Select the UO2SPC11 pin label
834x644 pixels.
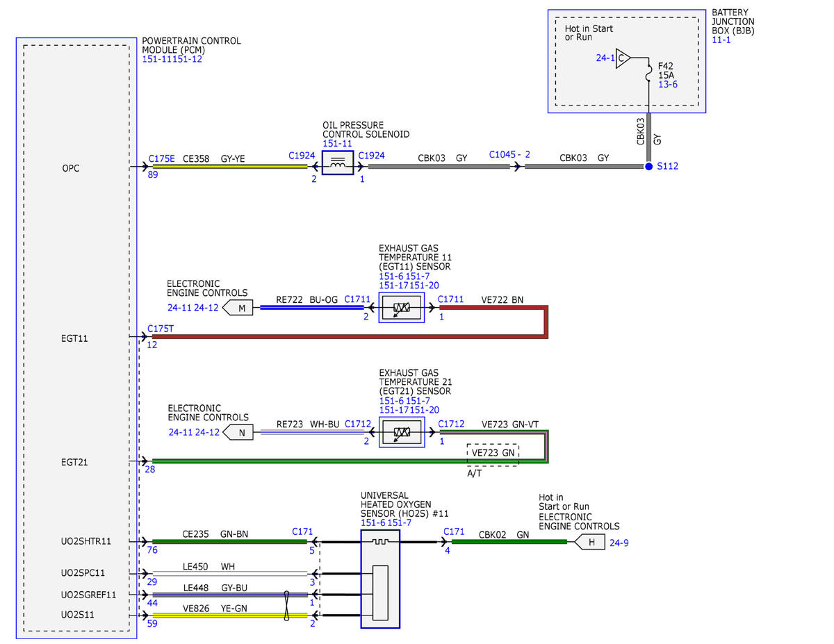(84, 574)
